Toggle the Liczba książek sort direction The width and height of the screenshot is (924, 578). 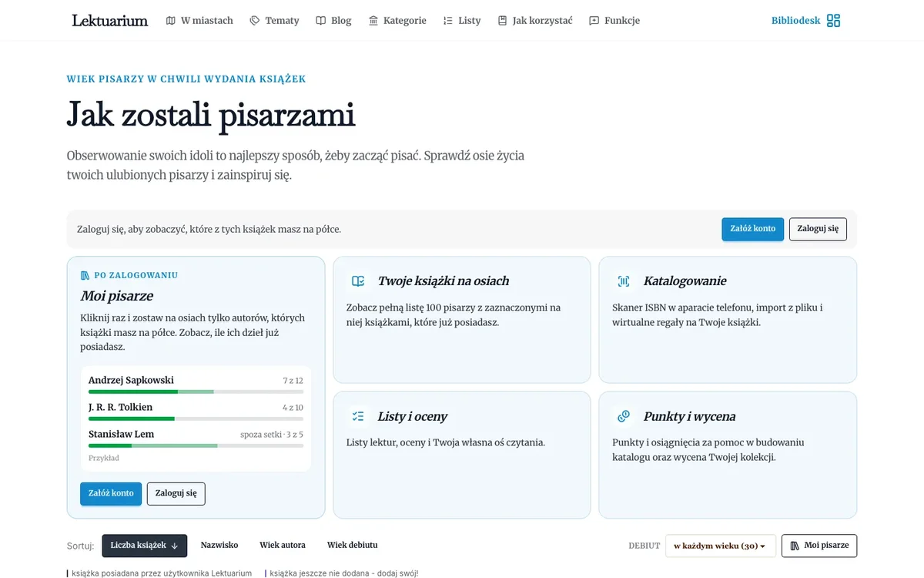point(144,546)
